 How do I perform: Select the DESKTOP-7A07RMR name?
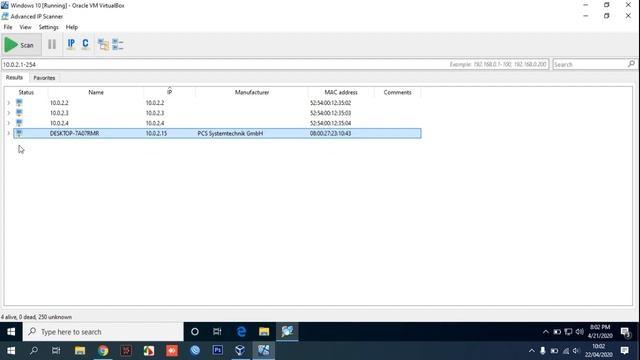[74, 133]
